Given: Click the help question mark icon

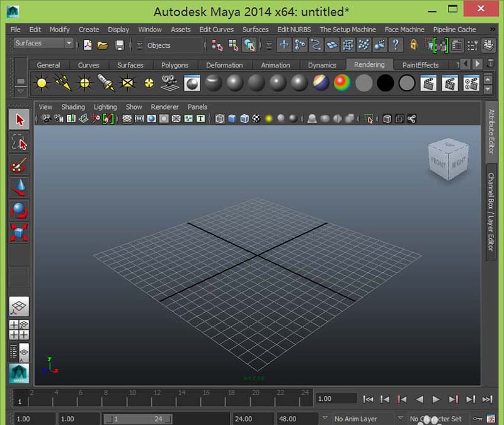Looking at the screenshot, I should [396, 45].
